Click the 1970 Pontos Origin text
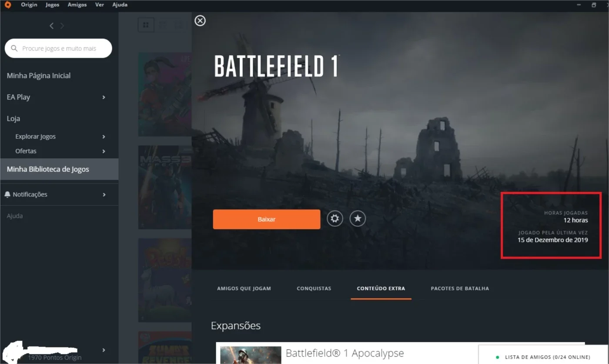 click(55, 358)
